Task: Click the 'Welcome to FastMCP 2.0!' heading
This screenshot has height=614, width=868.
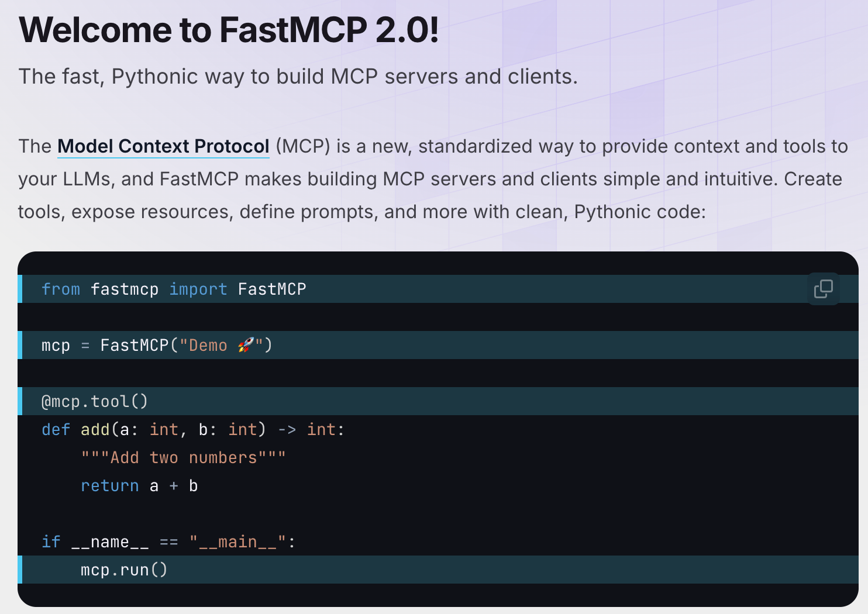Action: (x=229, y=30)
